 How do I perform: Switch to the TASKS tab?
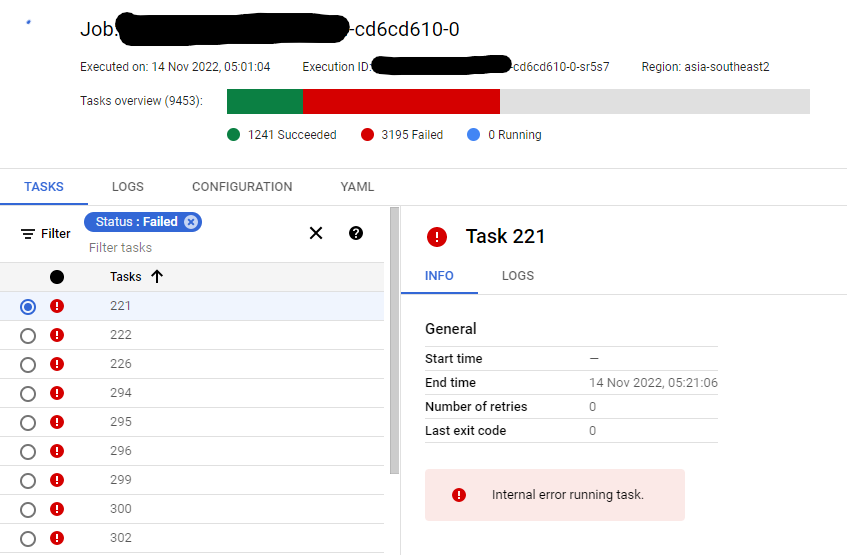coord(44,187)
